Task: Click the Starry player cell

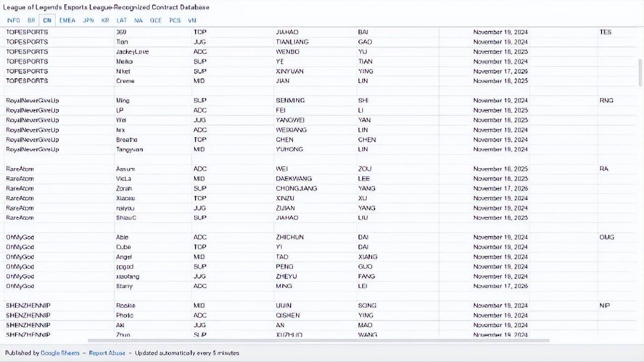Action: [x=124, y=286]
